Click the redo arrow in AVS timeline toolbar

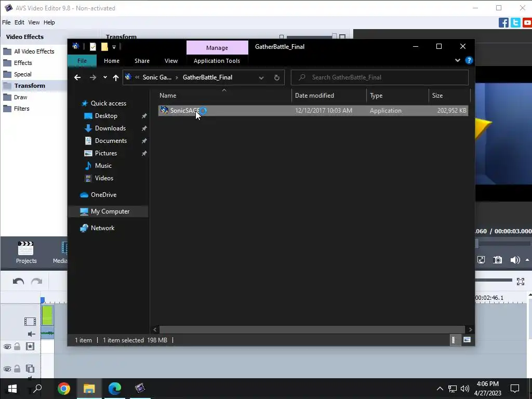37,281
